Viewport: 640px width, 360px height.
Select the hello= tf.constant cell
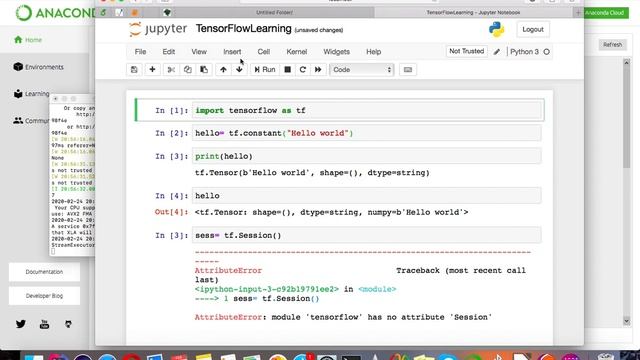pyautogui.click(x=367, y=133)
